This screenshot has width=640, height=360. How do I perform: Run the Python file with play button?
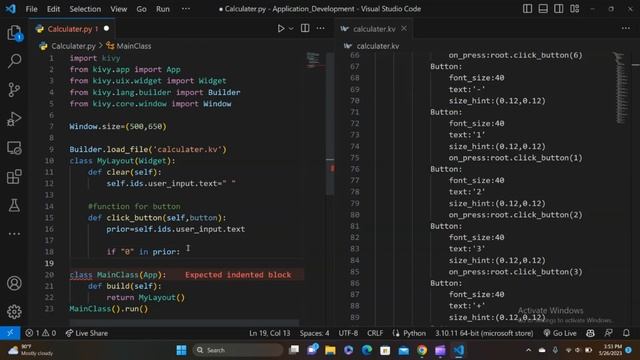coord(281,29)
